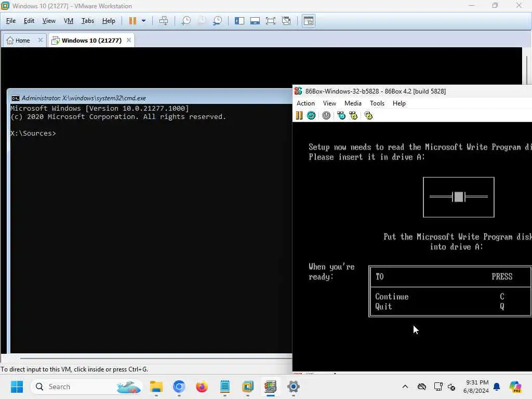
Task: Open the 86Box View menu
Action: (x=329, y=103)
